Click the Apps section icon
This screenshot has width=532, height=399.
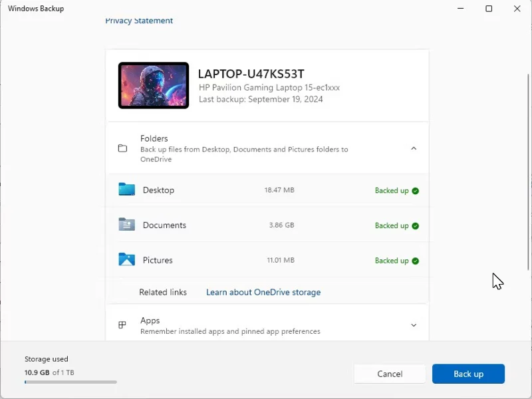pos(122,325)
